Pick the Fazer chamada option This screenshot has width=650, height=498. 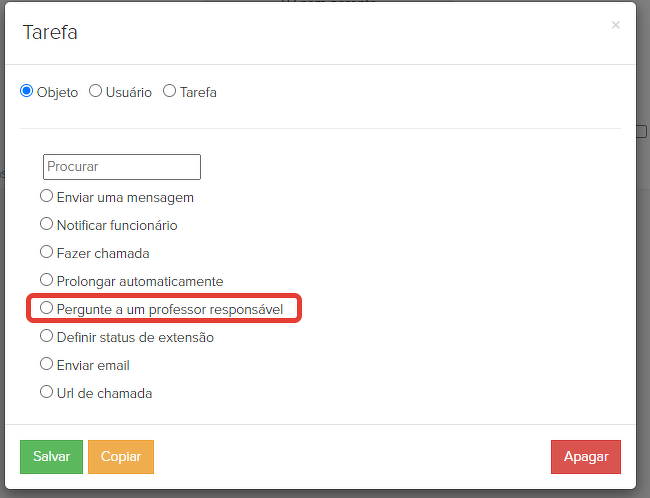point(47,253)
